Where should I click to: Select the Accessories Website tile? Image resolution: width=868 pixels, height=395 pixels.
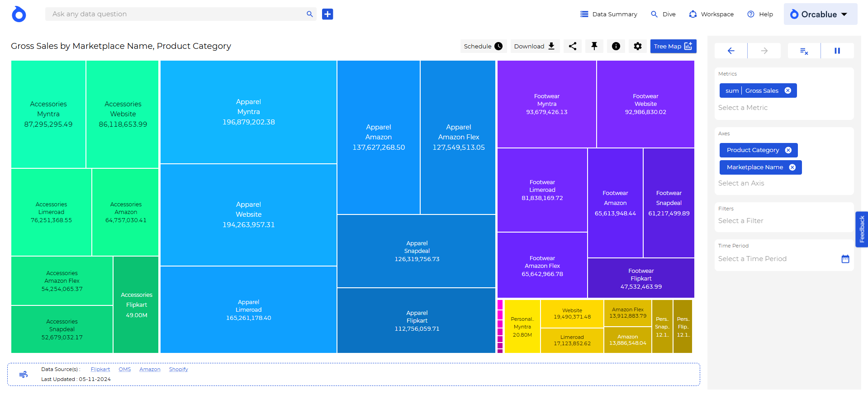point(123,114)
